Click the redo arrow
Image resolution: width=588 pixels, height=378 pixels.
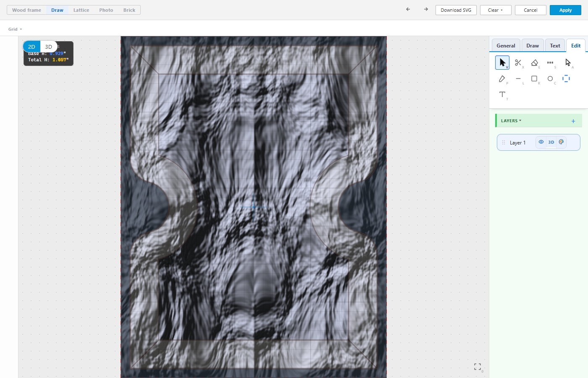426,9
